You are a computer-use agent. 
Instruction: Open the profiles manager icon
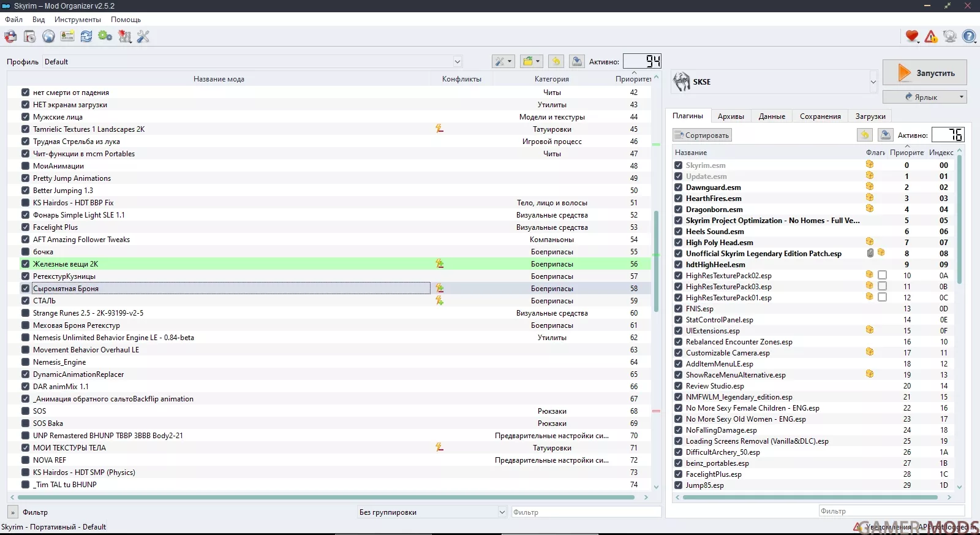[67, 37]
